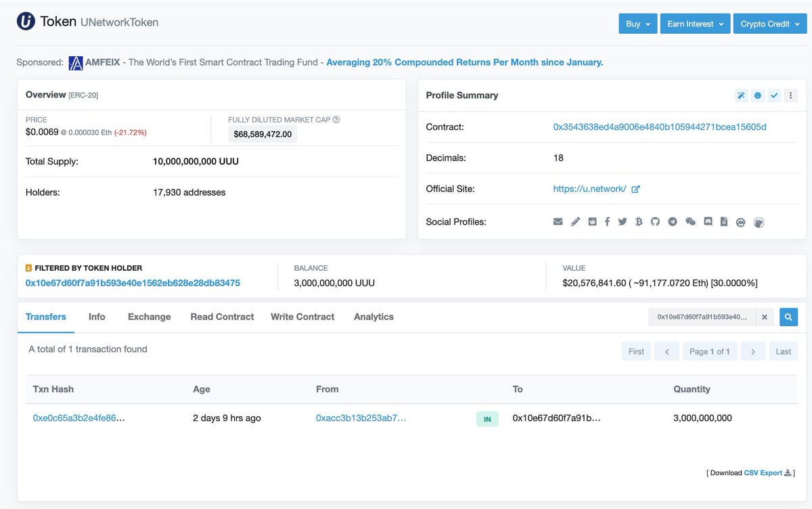Click the blue search magnifier button

tap(788, 317)
